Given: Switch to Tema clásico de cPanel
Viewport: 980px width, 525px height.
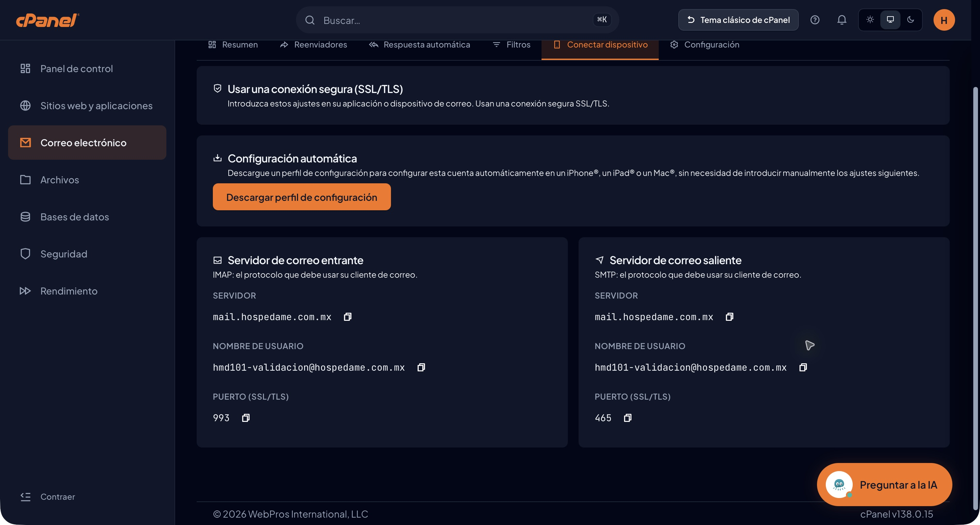Looking at the screenshot, I should pyautogui.click(x=738, y=20).
